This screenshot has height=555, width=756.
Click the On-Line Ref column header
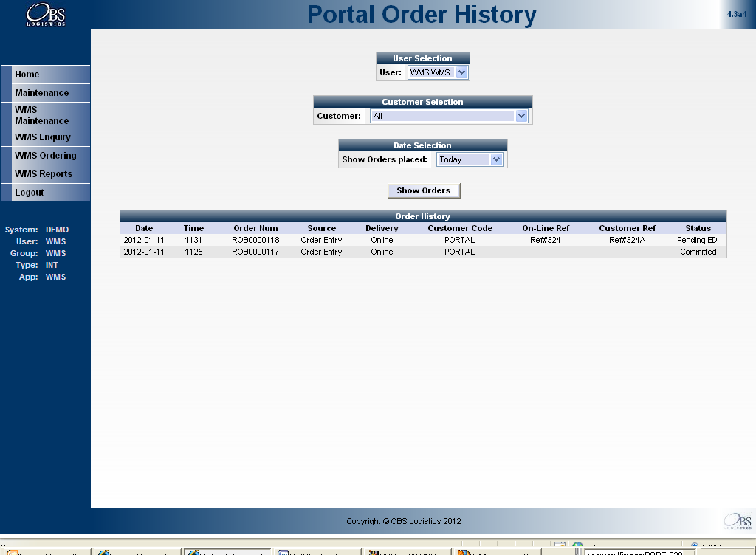pyautogui.click(x=546, y=228)
